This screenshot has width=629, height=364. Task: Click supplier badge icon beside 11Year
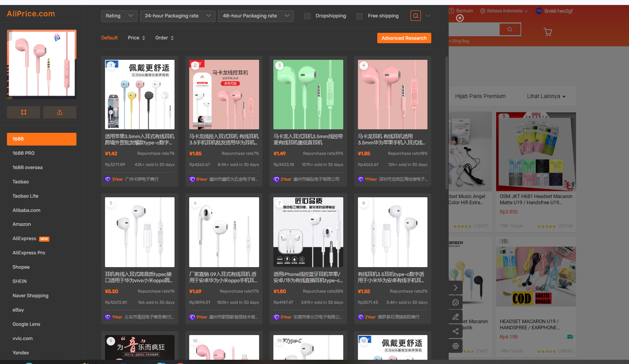click(361, 179)
